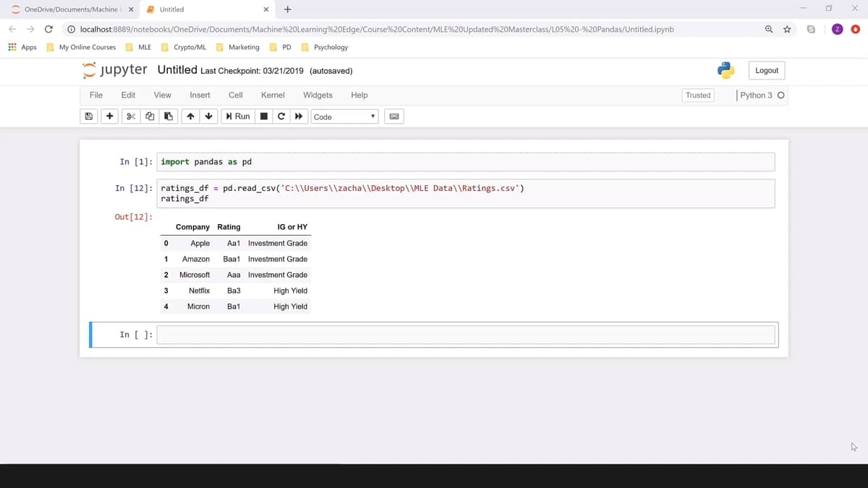Run the selected cell
The image size is (868, 488).
tap(238, 116)
